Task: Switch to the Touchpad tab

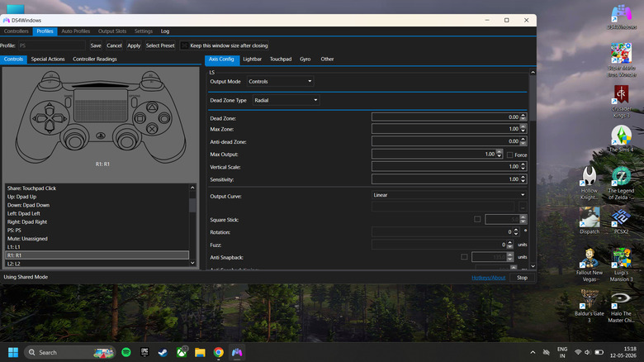Action: click(x=281, y=60)
